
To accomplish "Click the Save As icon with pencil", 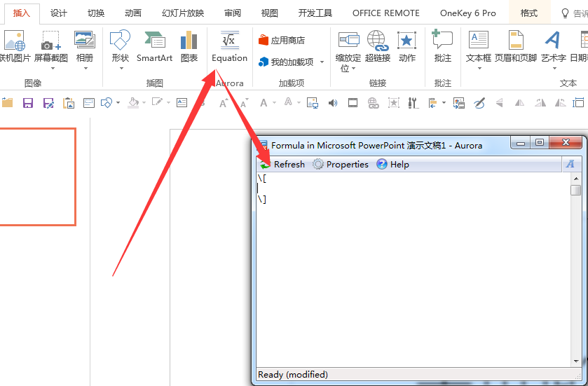I will coord(48,103).
